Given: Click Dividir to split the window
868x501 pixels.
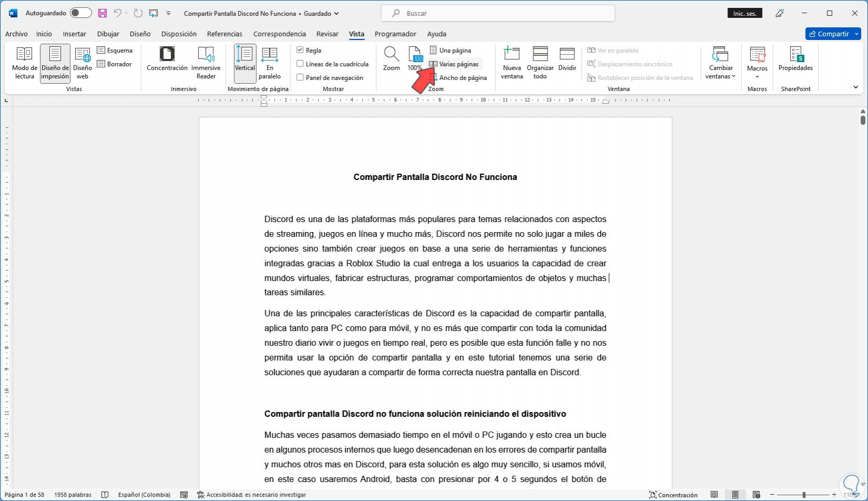Looking at the screenshot, I should click(567, 59).
